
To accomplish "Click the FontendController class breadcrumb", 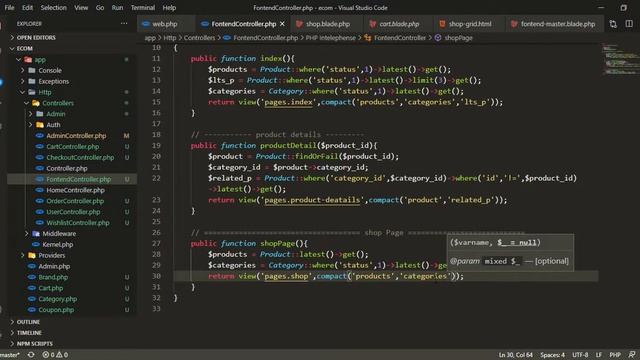I will tap(400, 38).
